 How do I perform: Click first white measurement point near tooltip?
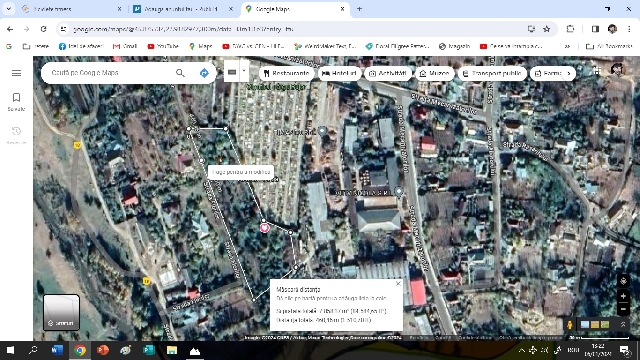coord(202,160)
